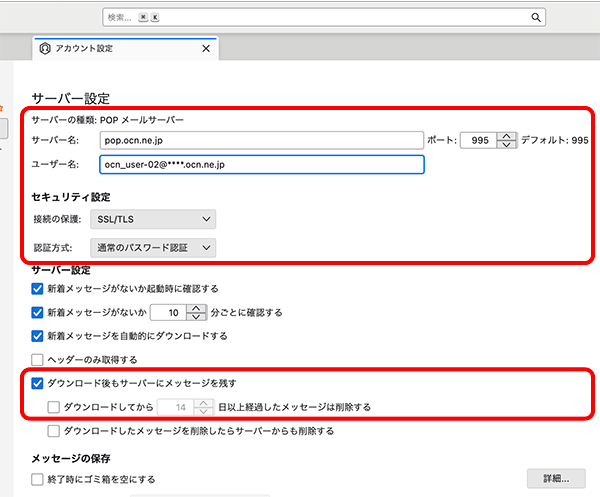Click the account settings tab icon
This screenshot has width=600, height=497.
point(44,48)
